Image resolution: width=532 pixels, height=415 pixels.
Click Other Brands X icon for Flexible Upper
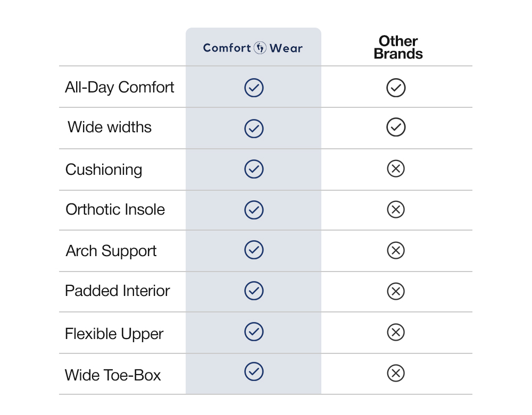coord(395,333)
